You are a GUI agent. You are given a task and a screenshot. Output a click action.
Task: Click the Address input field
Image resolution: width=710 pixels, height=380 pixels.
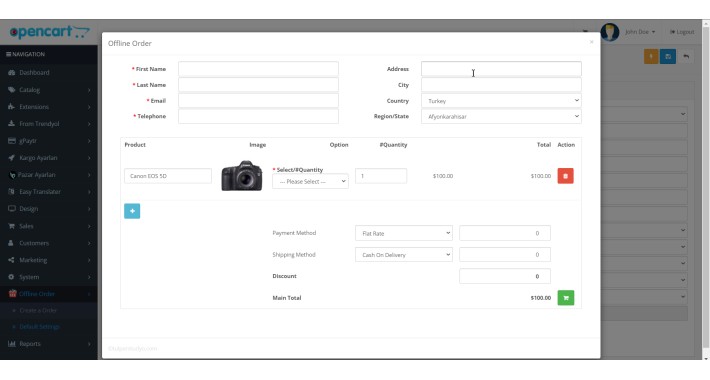[501, 69]
